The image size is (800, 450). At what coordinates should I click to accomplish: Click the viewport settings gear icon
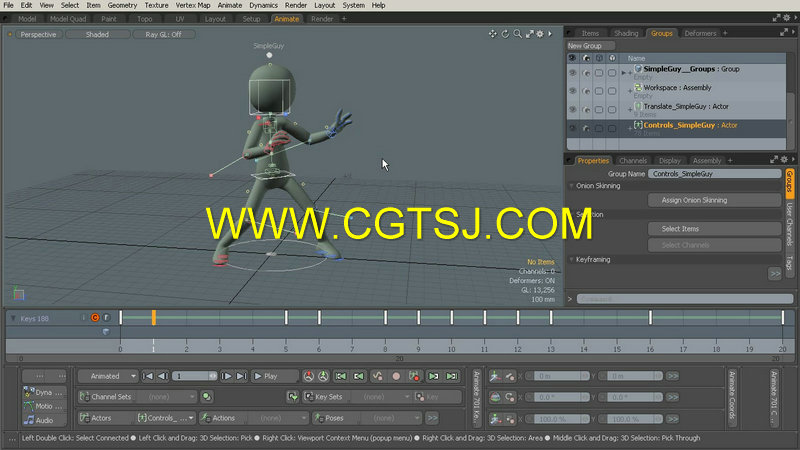pyautogui.click(x=540, y=34)
